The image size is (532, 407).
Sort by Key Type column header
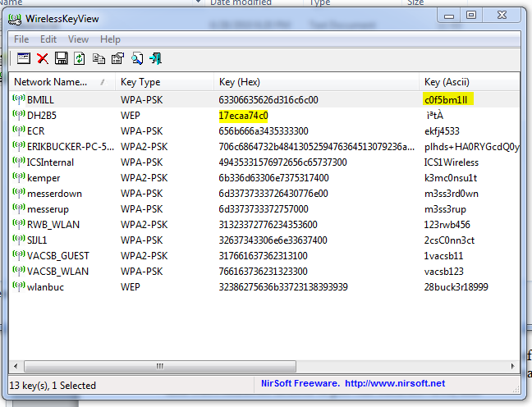click(164, 82)
